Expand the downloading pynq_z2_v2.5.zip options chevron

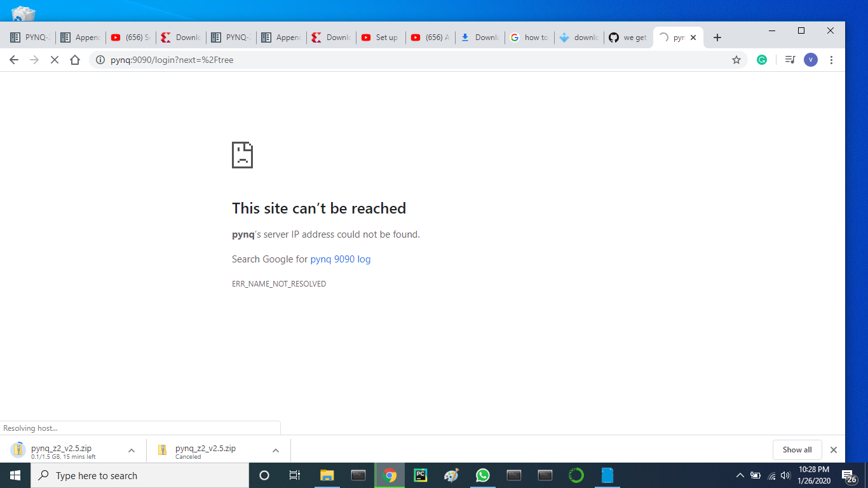click(x=132, y=449)
